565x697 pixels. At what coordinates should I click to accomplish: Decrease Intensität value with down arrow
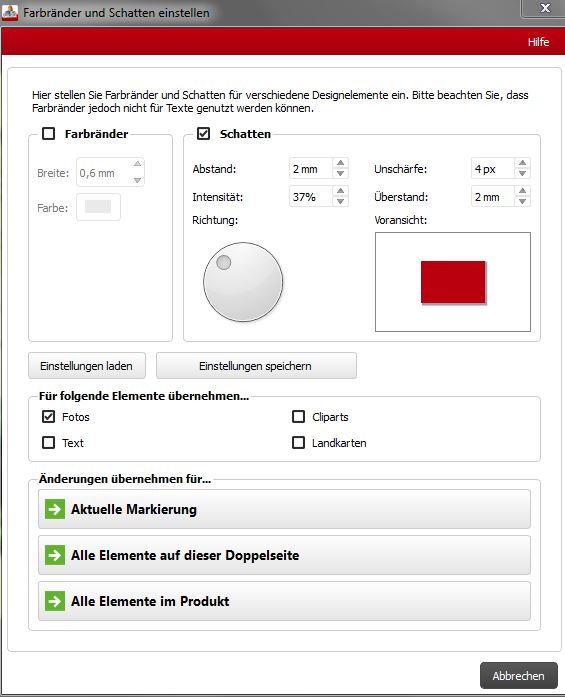click(341, 201)
